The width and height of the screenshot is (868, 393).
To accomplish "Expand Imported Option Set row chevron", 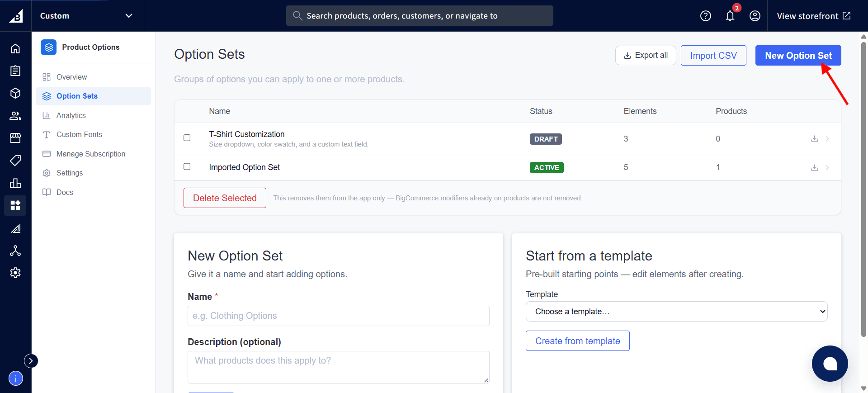I will 827,168.
